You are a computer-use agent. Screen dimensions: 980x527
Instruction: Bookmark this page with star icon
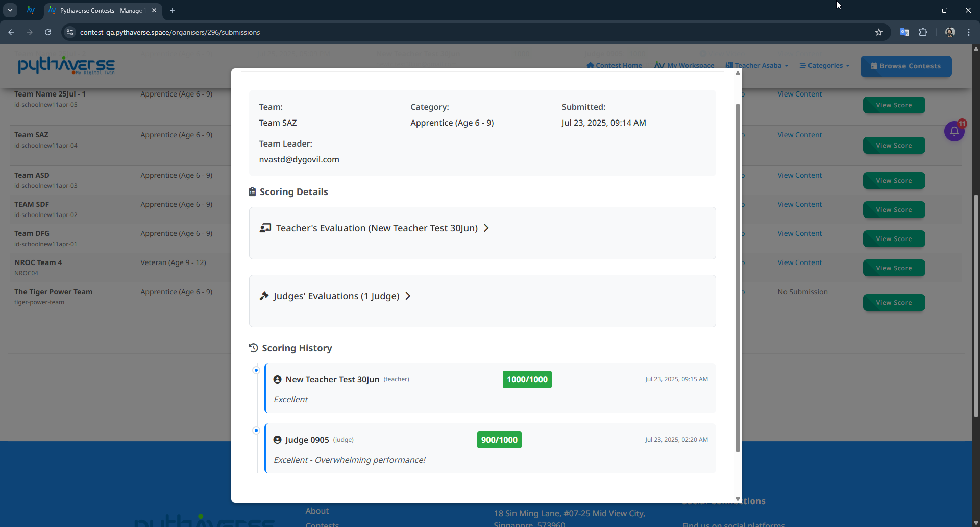click(x=879, y=32)
